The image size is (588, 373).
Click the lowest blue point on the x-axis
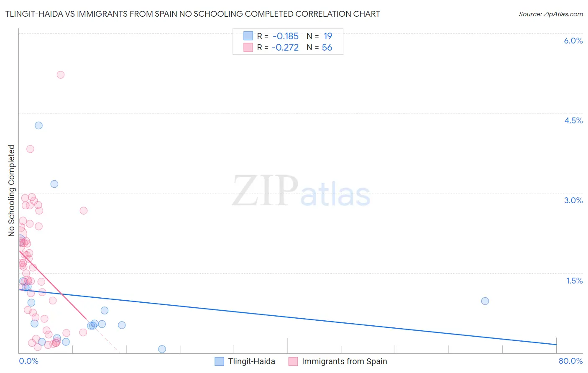point(162,349)
